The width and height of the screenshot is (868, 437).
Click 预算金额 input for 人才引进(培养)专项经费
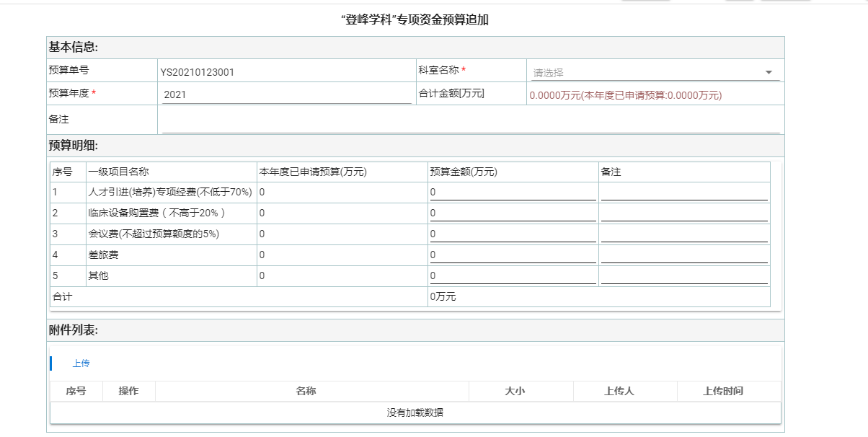coord(513,193)
